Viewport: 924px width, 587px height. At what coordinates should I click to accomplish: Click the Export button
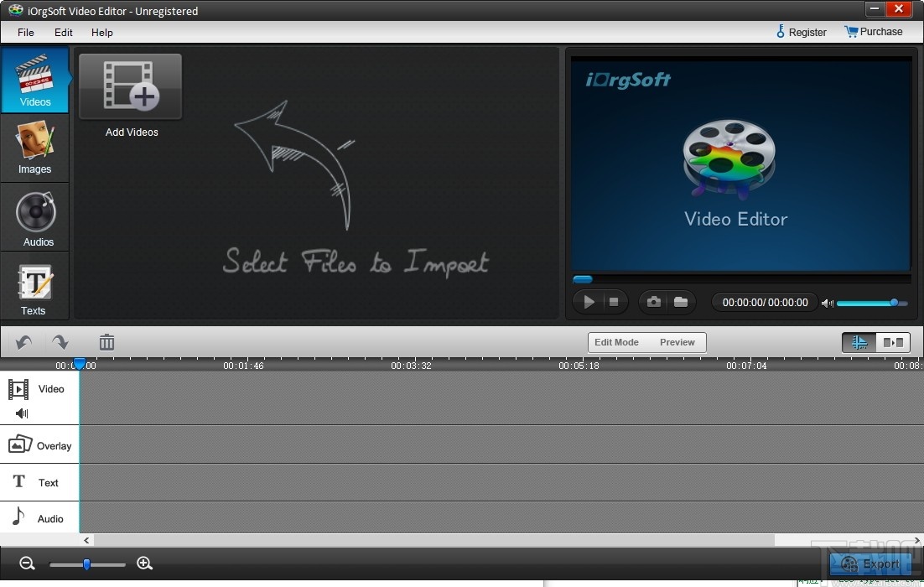tap(872, 564)
